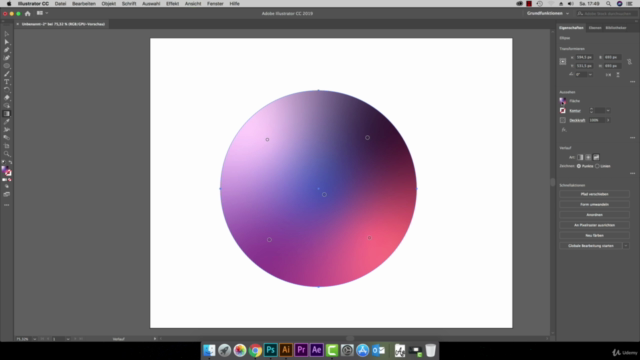Go to the Illustrator home screen icon

tap(28, 13)
